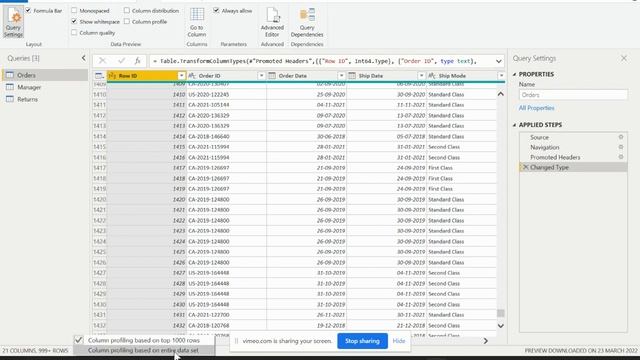Viewport: 640px width, 360px height.
Task: Toggle Always allow checkbox
Action: click(216, 11)
